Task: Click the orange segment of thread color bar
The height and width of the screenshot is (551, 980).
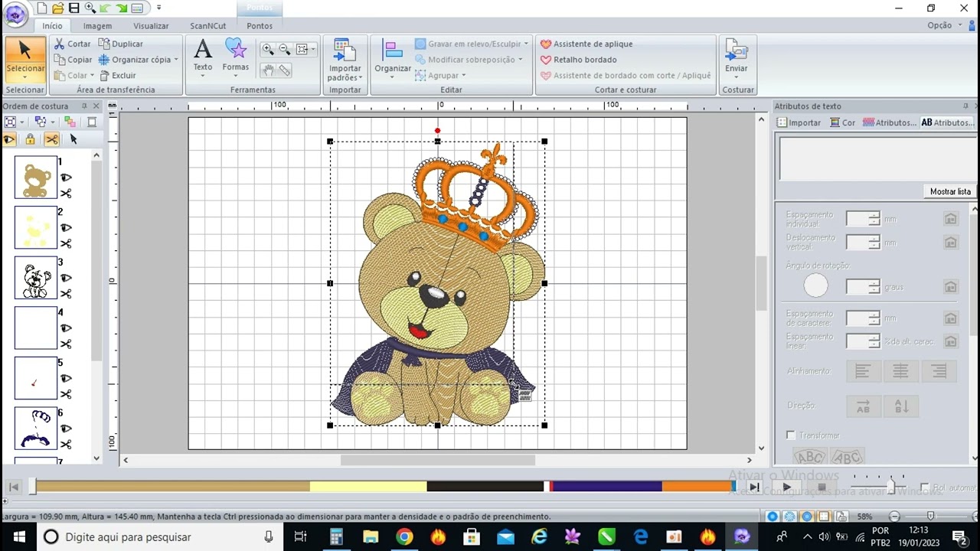Action: (697, 486)
